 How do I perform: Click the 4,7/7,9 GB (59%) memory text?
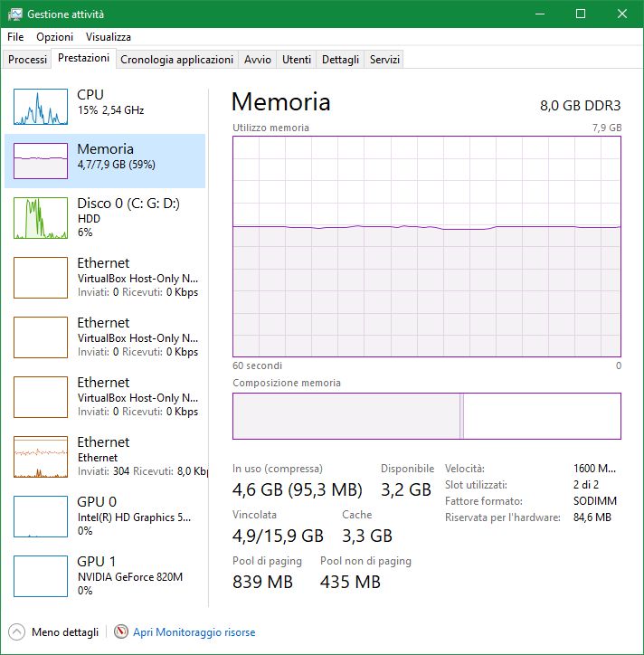[x=116, y=165]
